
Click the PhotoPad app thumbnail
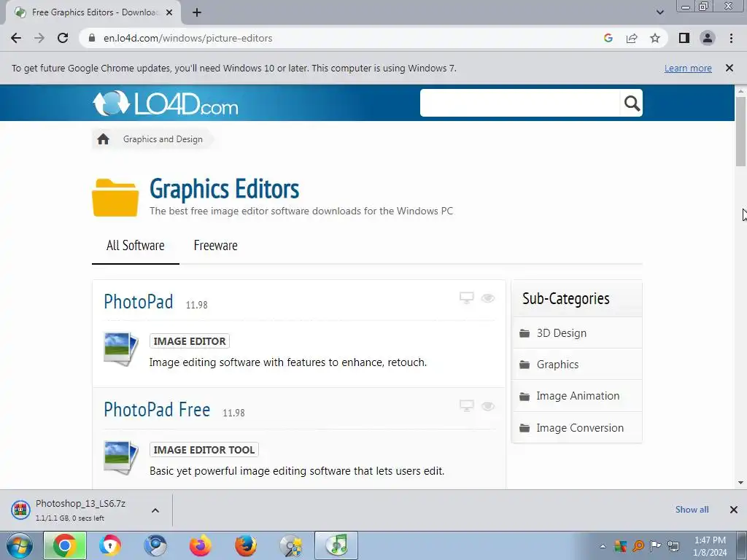(x=121, y=349)
